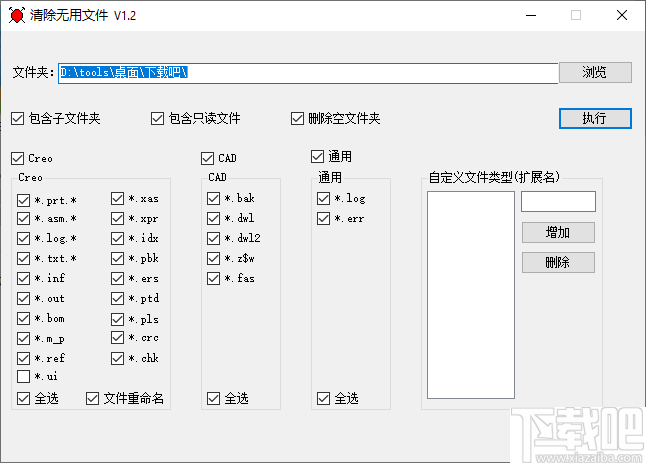
Task: Click the folder path input field
Action: (x=308, y=73)
